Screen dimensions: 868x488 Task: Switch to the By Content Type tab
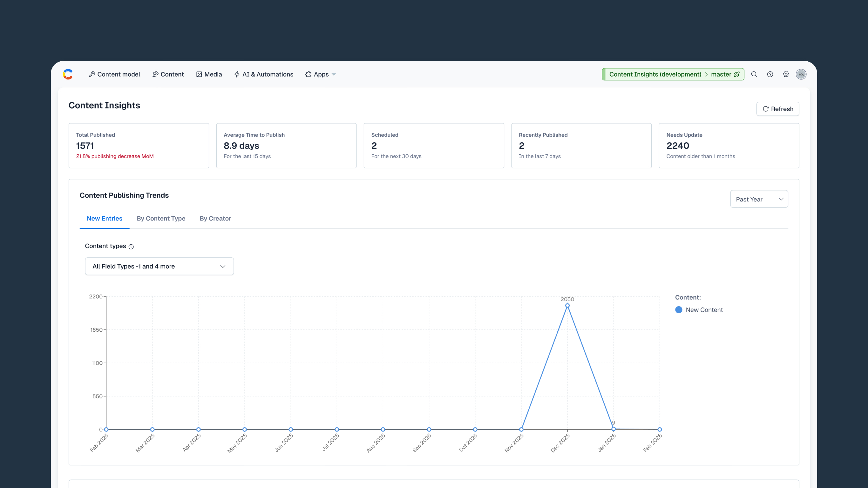[161, 218]
